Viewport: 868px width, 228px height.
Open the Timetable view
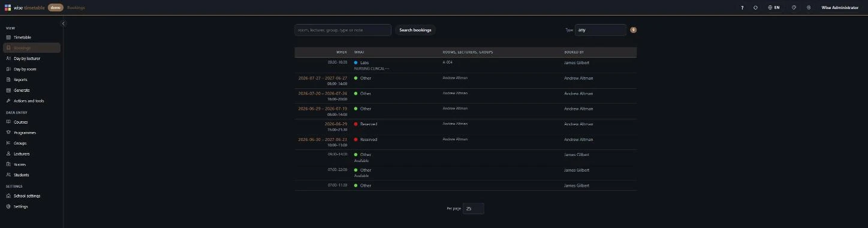pyautogui.click(x=31, y=37)
